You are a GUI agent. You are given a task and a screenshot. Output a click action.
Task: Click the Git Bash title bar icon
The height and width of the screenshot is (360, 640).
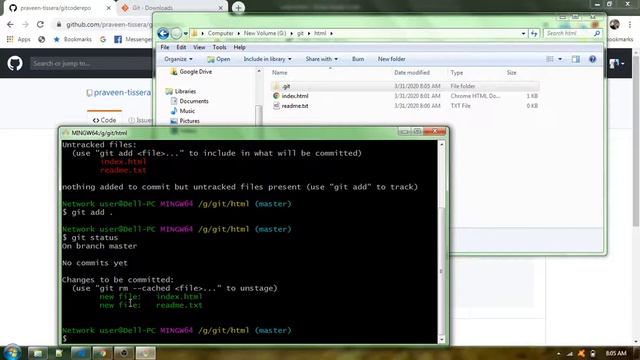click(66, 133)
